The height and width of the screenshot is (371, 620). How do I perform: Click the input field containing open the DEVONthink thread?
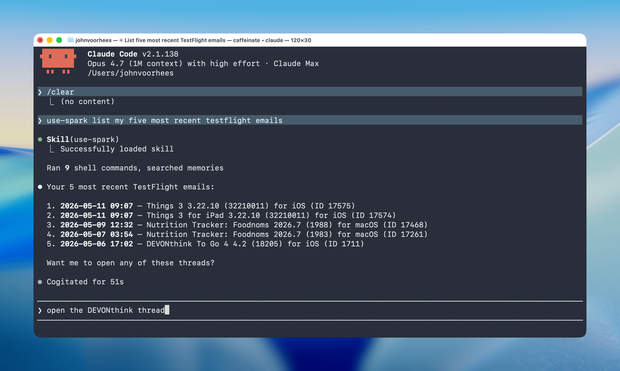coord(310,310)
